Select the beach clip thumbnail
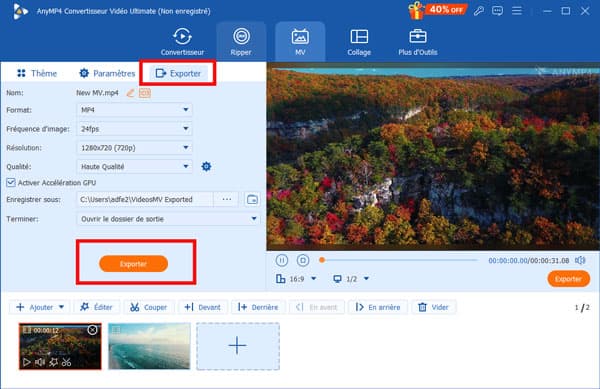The height and width of the screenshot is (389, 600). tap(149, 346)
